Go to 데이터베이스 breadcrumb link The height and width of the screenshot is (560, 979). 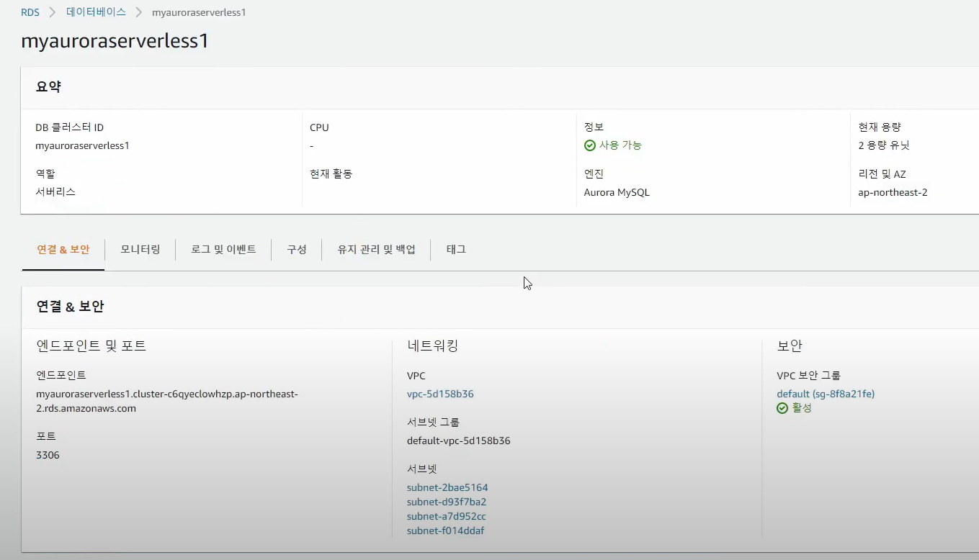pos(96,12)
